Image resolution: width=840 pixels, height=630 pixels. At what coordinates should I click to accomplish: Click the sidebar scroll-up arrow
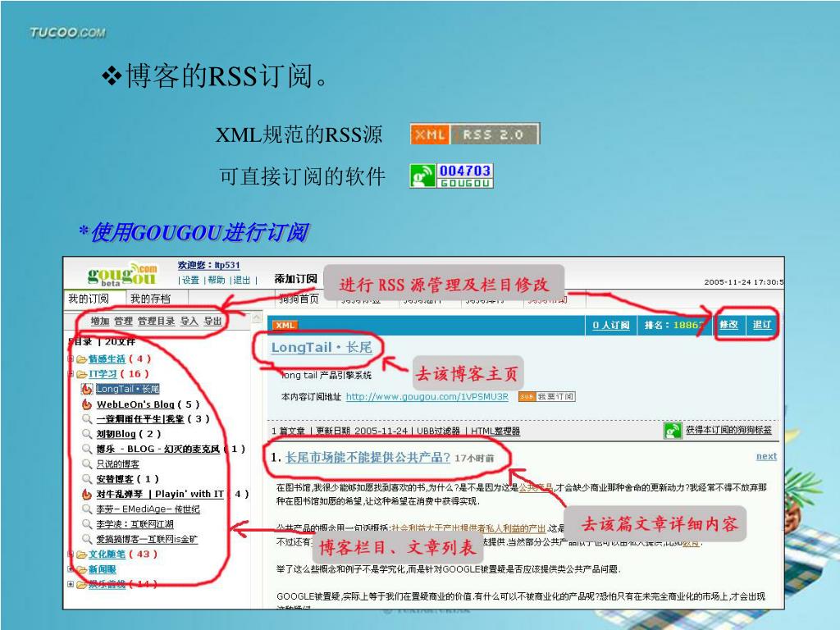(257, 318)
